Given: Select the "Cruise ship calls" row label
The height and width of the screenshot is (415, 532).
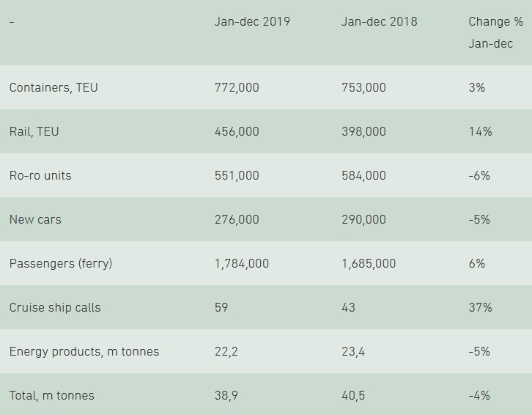Looking at the screenshot, I should click(55, 307).
